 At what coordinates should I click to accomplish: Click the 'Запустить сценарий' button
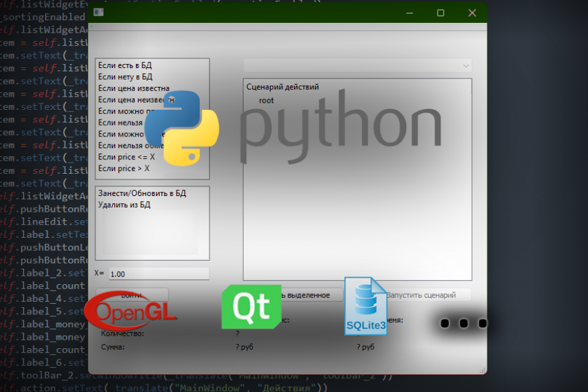point(423,295)
